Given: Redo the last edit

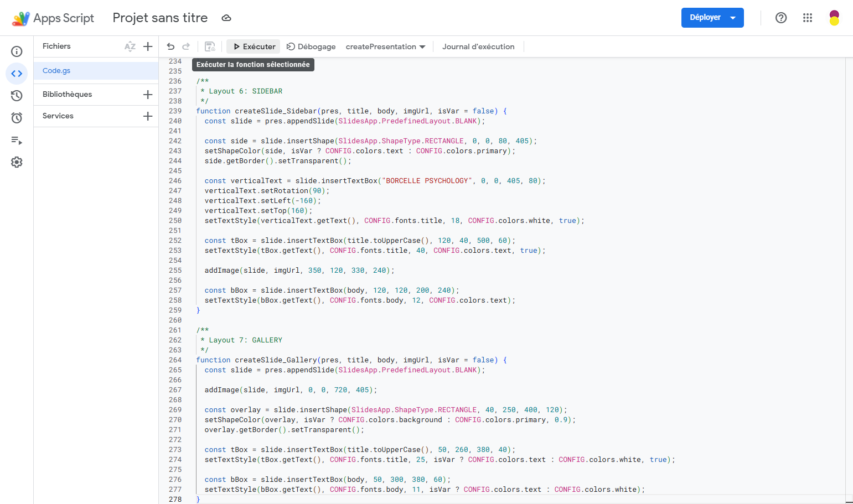Looking at the screenshot, I should click(x=186, y=46).
